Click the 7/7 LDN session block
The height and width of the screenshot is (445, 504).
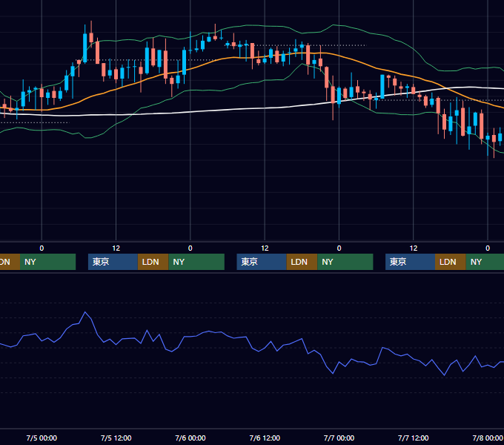451,262
